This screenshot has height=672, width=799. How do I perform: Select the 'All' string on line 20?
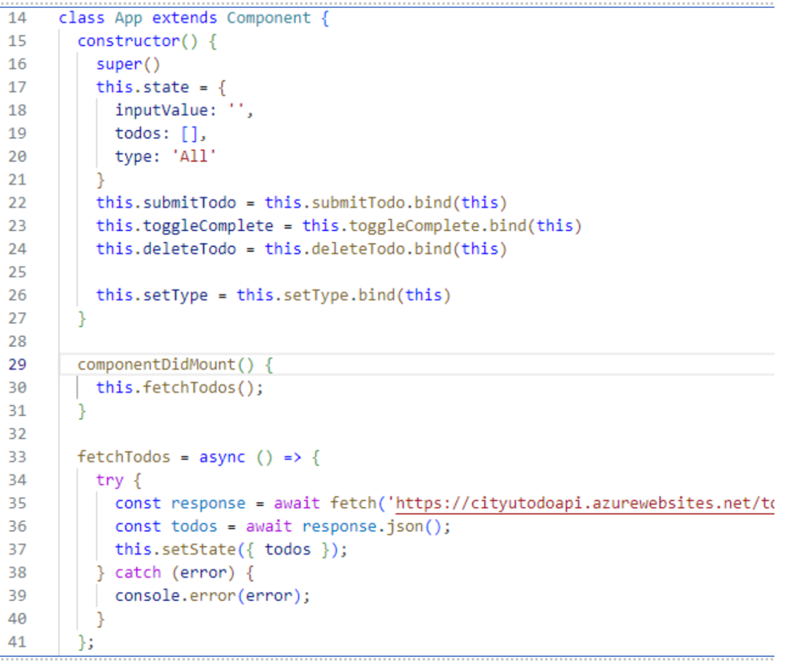click(193, 156)
